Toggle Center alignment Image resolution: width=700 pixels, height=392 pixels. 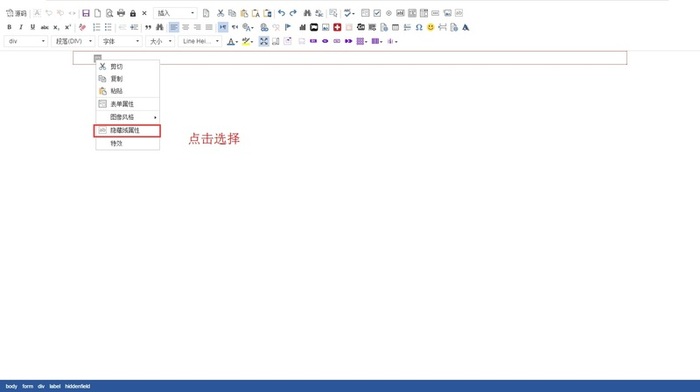coord(185,27)
